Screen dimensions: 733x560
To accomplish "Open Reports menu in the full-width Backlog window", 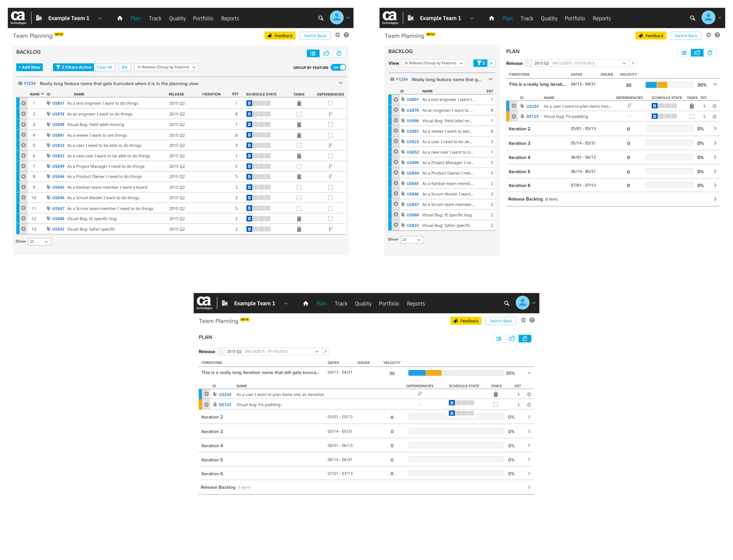I will coord(230,18).
